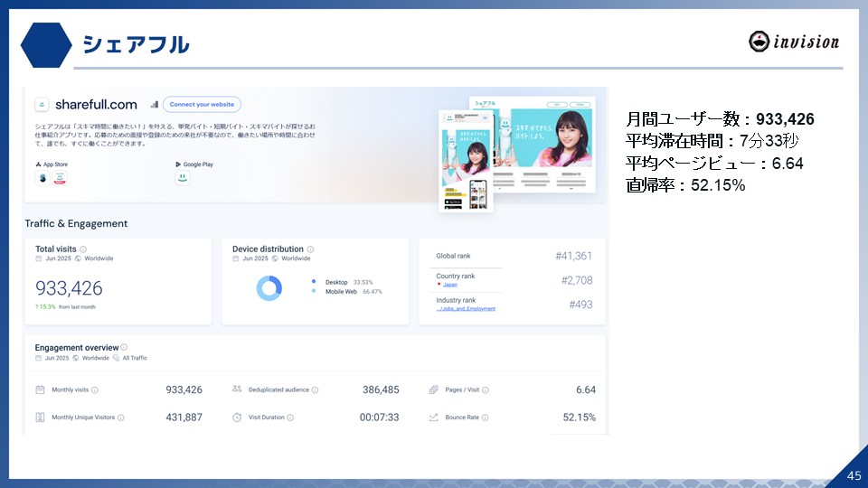The width and height of the screenshot is (868, 488).
Task: Open the Japan country rank link
Action: click(450, 285)
